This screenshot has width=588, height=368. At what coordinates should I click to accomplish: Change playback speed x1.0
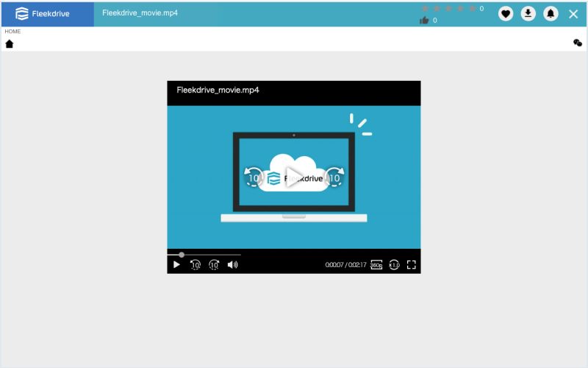(x=394, y=265)
